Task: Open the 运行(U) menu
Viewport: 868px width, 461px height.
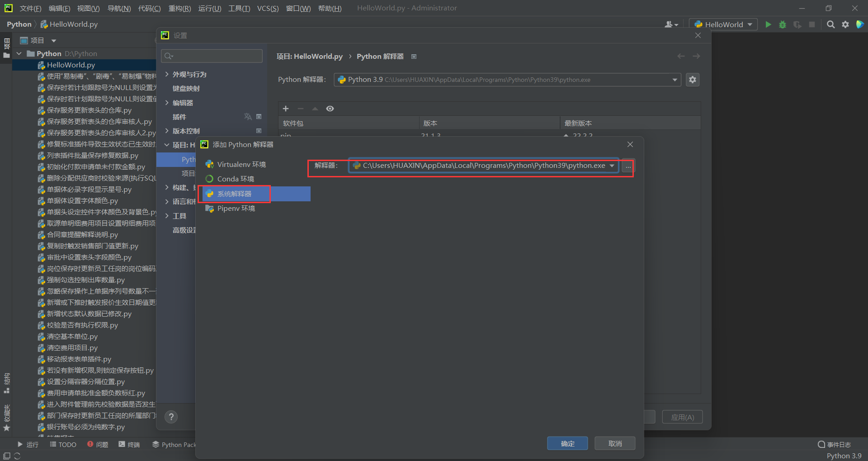Action: pyautogui.click(x=210, y=8)
